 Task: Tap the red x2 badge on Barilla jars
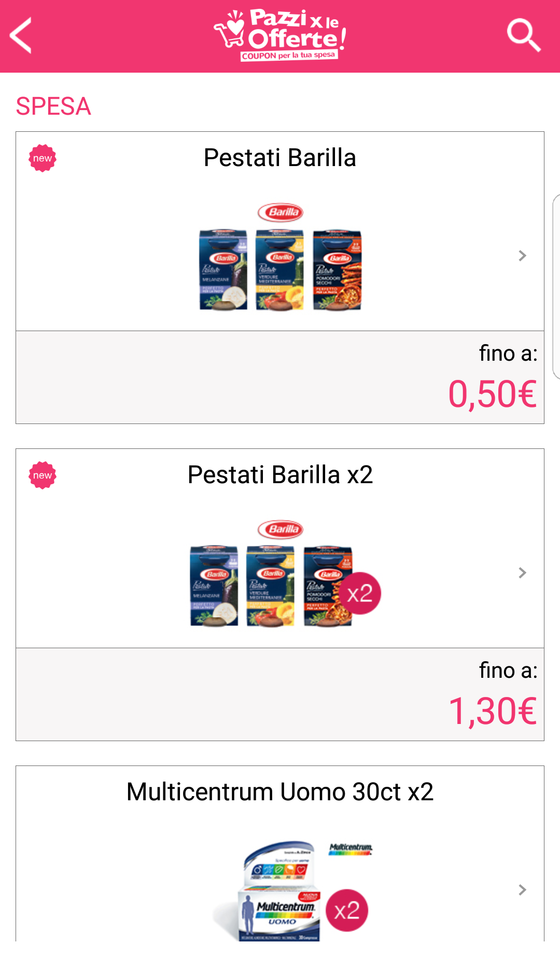point(360,593)
